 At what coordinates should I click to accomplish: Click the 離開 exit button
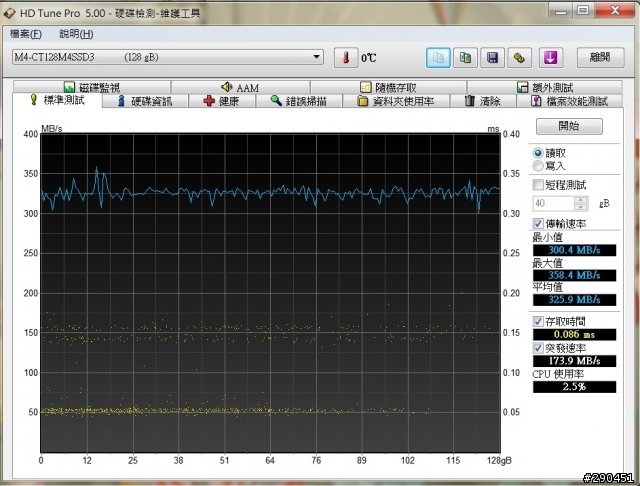pos(600,58)
